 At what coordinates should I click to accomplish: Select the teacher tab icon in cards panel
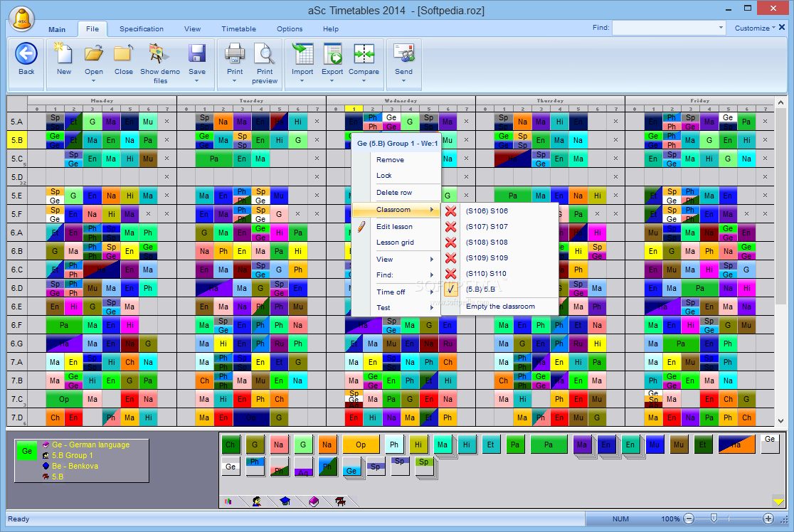tap(258, 501)
